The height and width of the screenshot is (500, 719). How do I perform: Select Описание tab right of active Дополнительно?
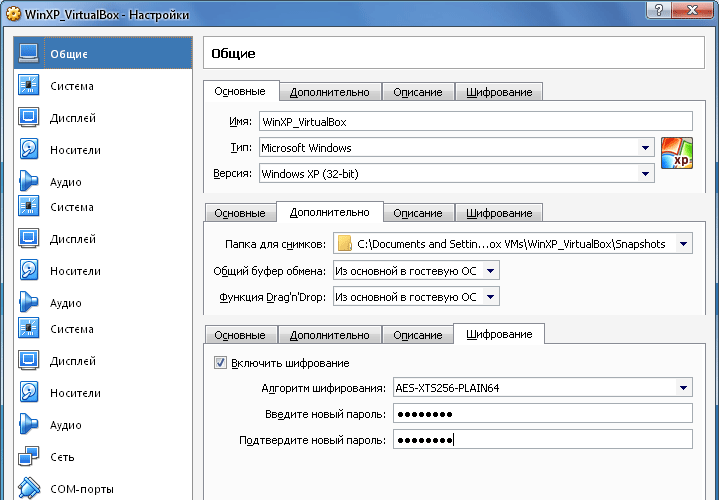pyautogui.click(x=417, y=213)
